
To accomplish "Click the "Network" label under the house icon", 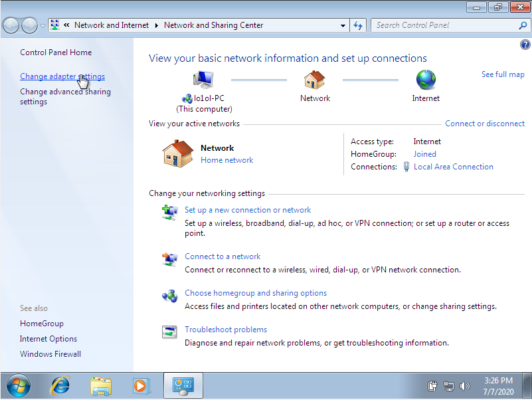I will (315, 98).
